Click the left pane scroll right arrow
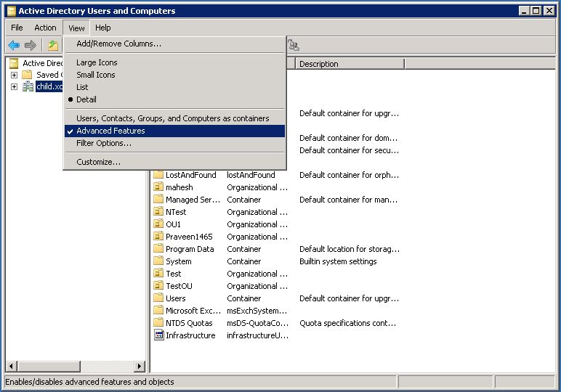Image resolution: width=561 pixels, height=392 pixels. tap(140, 367)
